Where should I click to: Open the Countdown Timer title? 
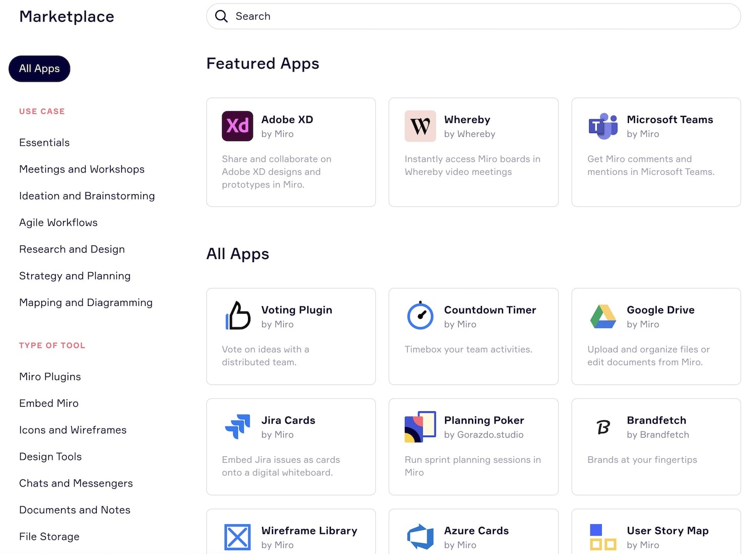click(490, 310)
